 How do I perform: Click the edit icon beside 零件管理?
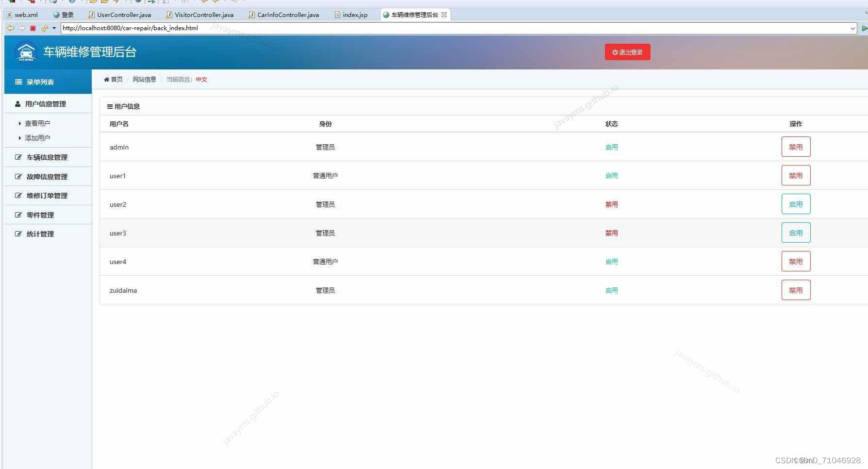tap(17, 215)
